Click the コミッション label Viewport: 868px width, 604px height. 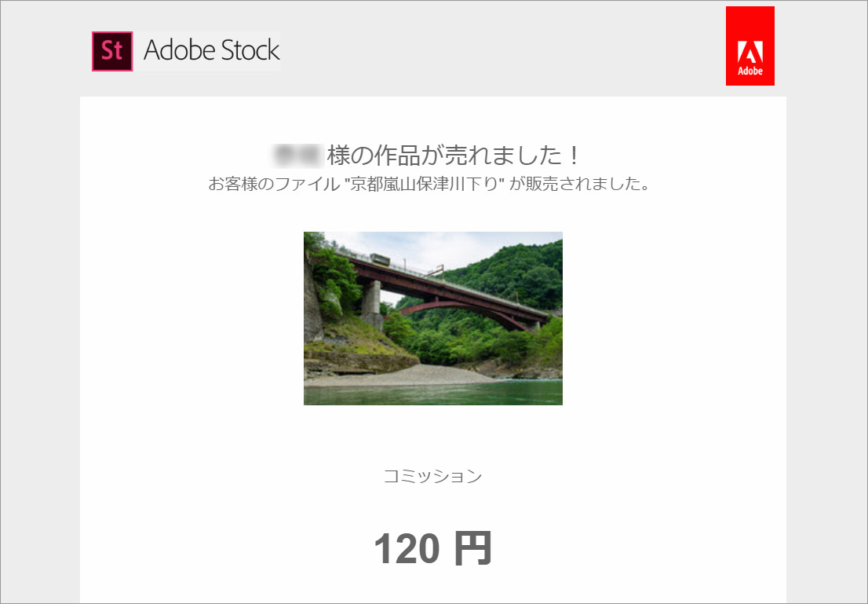click(x=433, y=476)
